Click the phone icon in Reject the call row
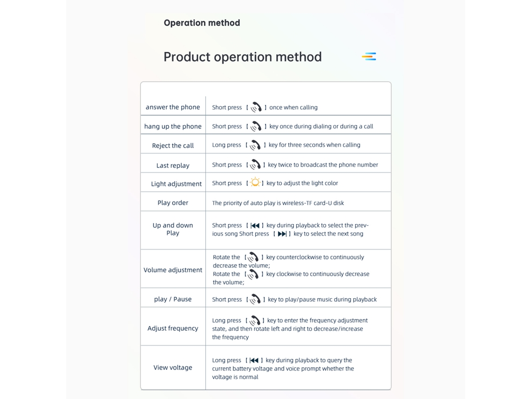 pyautogui.click(x=255, y=145)
